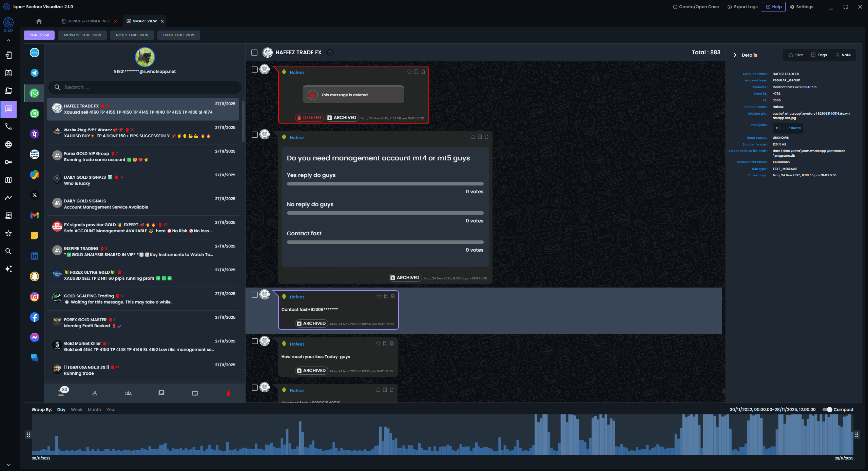
Task: Tick checkbox beside the deleted message
Action: tap(255, 70)
